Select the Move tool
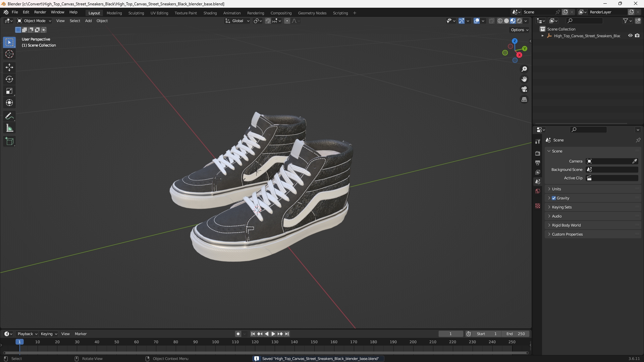This screenshot has height=362, width=644. (x=9, y=67)
